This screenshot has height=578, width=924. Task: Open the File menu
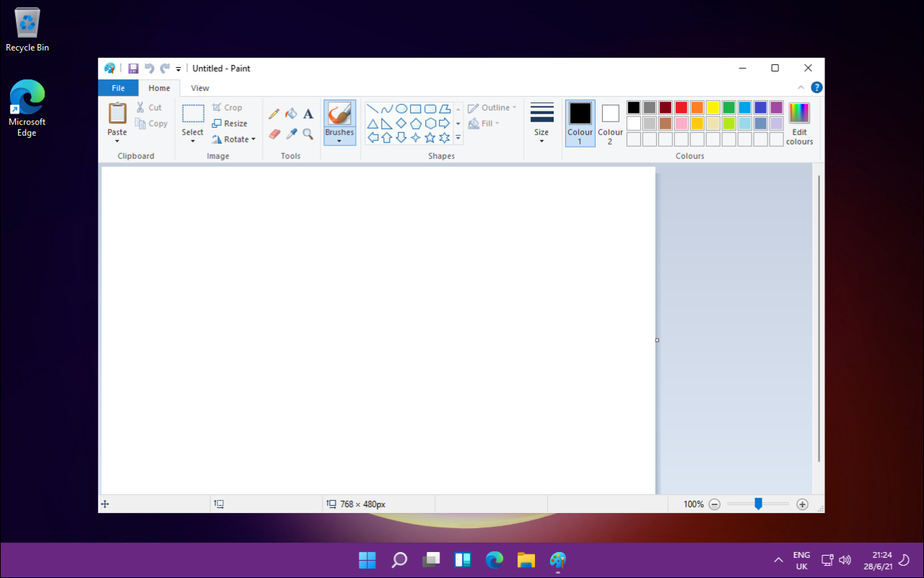118,88
